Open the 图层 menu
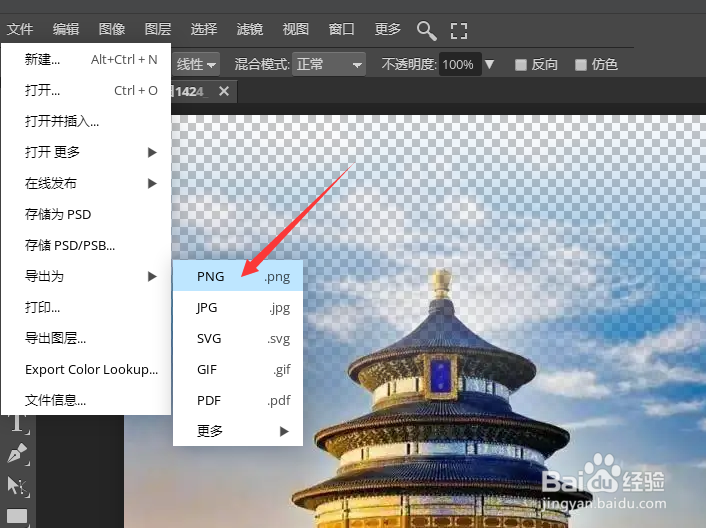The image size is (706, 528). [158, 29]
